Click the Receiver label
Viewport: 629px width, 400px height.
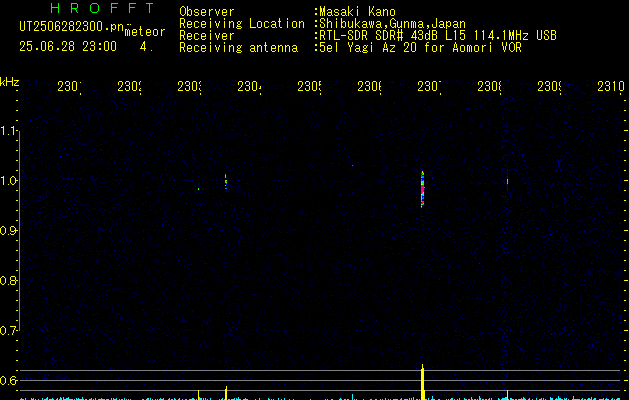click(x=207, y=36)
